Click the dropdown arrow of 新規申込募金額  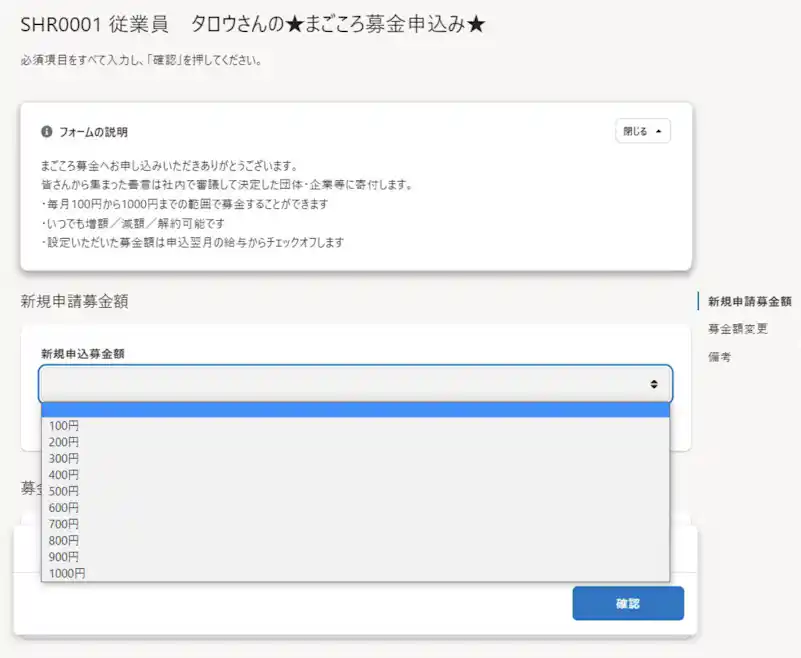[x=655, y=383]
